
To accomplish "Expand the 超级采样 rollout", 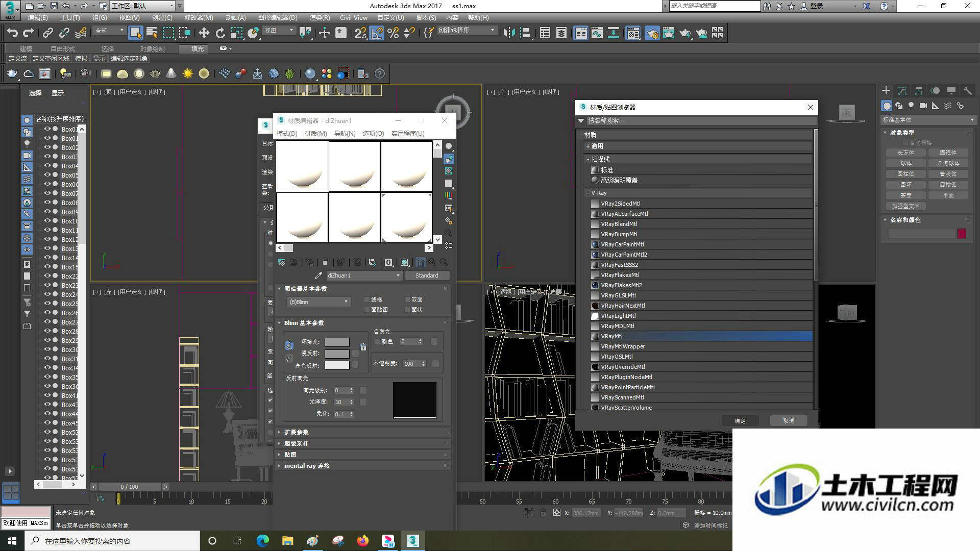I will (x=362, y=443).
